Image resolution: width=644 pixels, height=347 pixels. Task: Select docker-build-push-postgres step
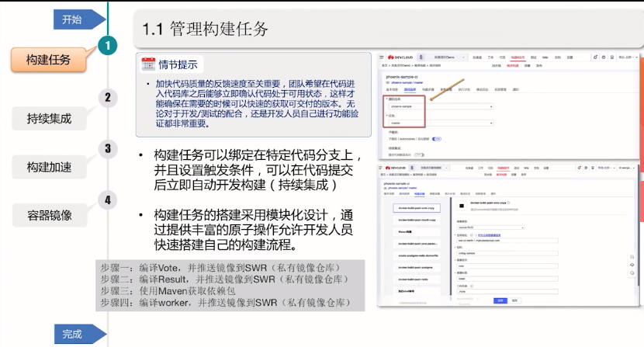coord(417,268)
